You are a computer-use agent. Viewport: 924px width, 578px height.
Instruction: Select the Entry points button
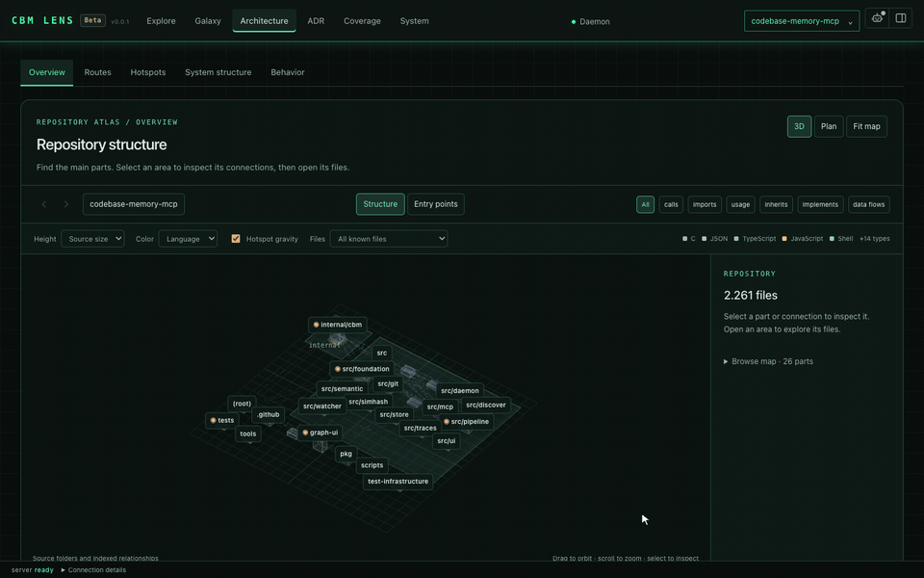pyautogui.click(x=435, y=204)
